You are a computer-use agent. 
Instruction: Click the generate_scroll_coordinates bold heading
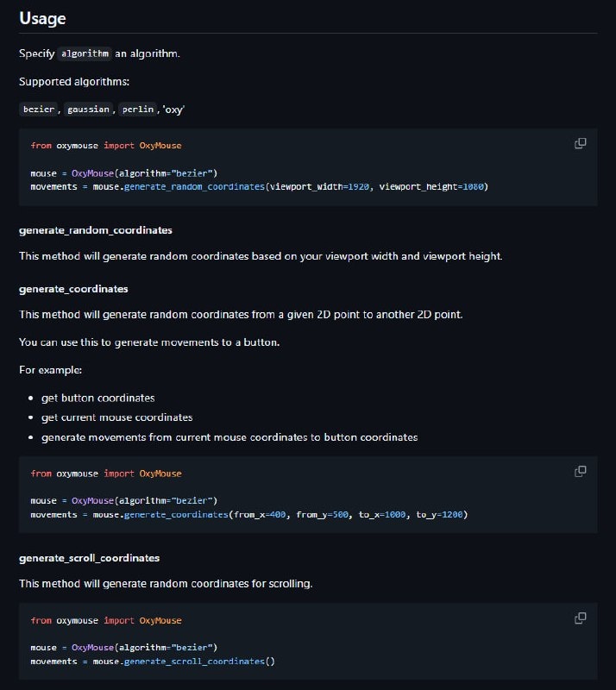[x=89, y=558]
